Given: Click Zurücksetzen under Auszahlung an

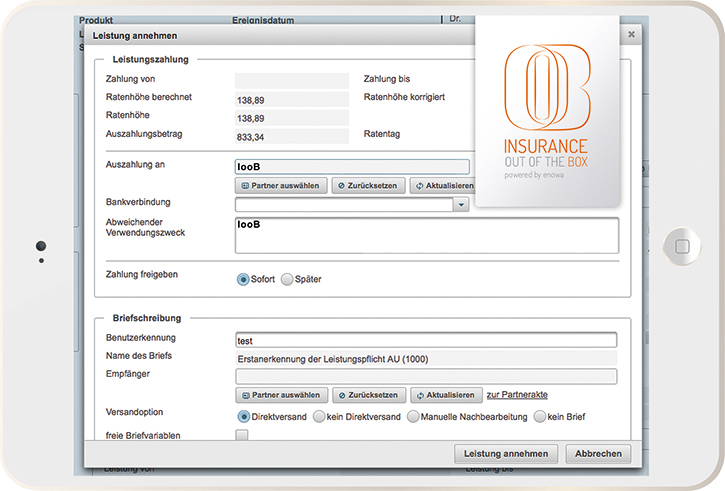Looking at the screenshot, I should point(368,186).
